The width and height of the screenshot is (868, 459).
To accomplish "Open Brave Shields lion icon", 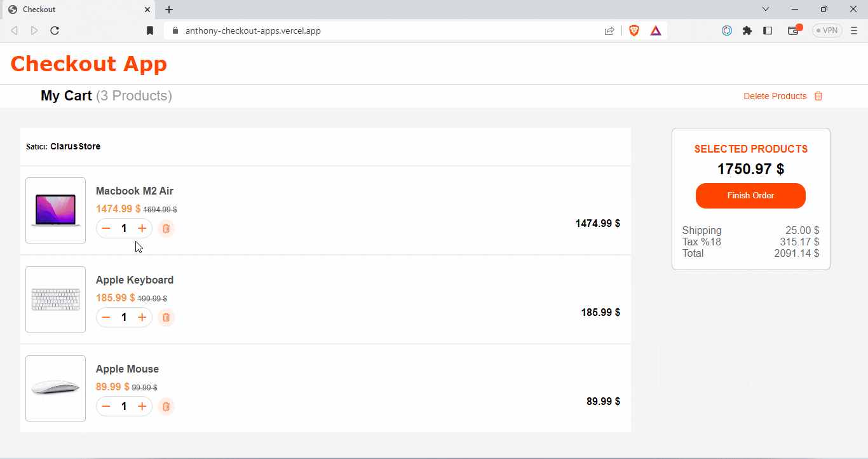I will (634, 31).
